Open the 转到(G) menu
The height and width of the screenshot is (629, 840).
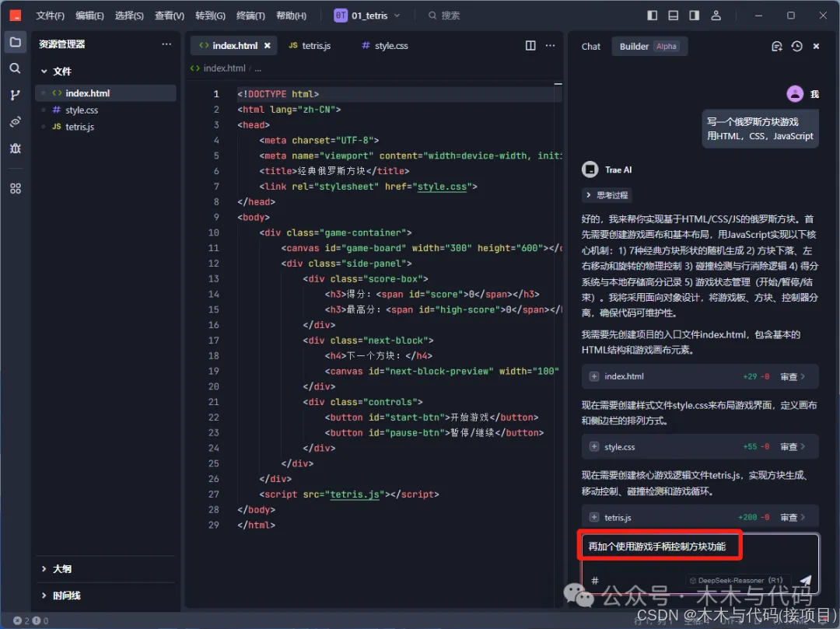point(210,16)
